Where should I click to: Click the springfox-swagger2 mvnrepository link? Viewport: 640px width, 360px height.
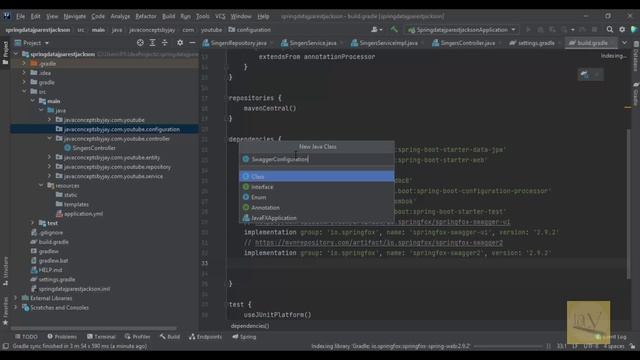click(379, 243)
